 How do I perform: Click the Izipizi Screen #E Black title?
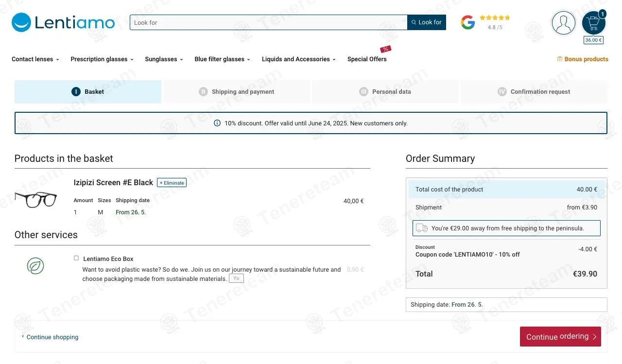(x=113, y=183)
